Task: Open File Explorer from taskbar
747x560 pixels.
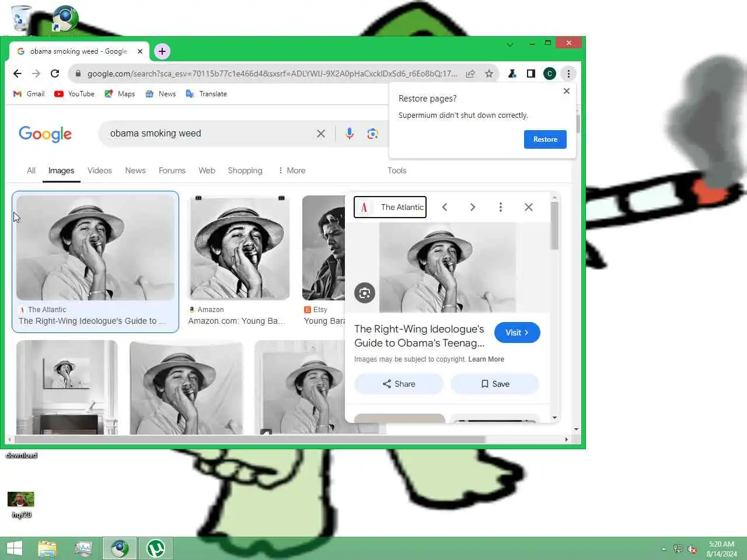Action: 47,548
